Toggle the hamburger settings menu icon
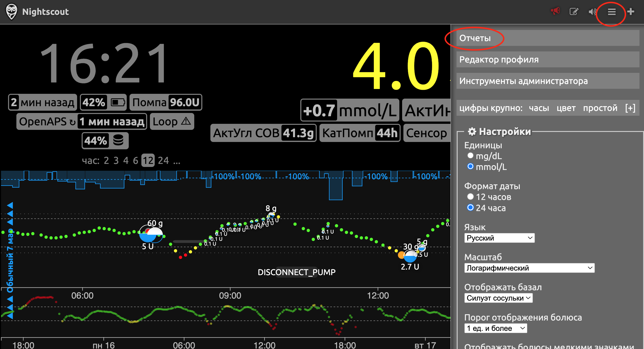 [x=611, y=12]
